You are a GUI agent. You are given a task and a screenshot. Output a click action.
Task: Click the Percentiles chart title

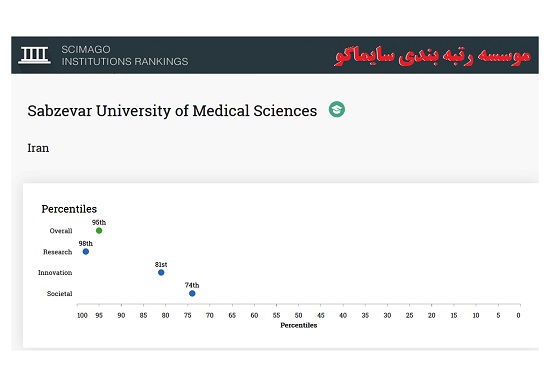(x=69, y=209)
